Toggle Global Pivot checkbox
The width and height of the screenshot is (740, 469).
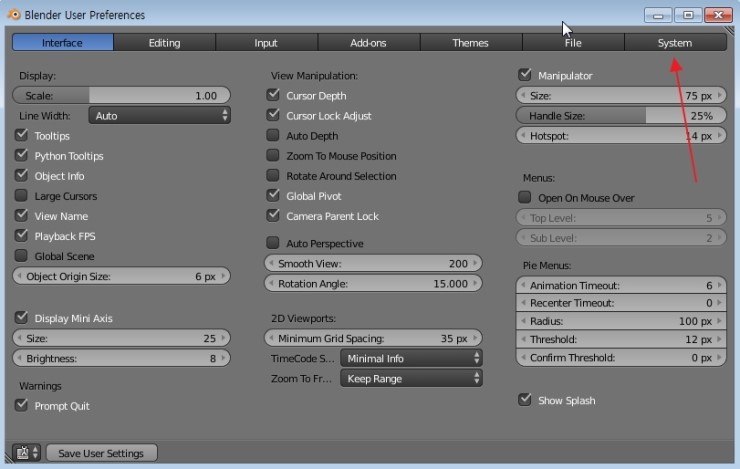273,195
